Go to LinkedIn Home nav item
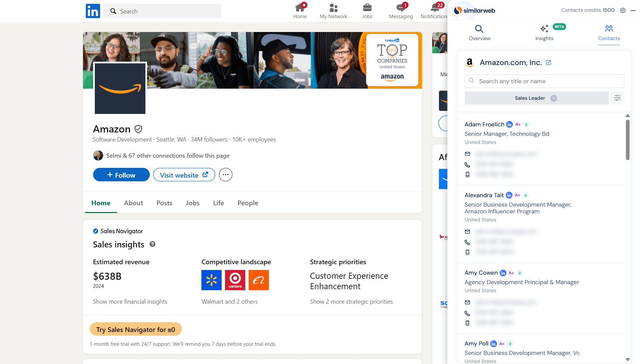The width and height of the screenshot is (640, 364). point(300,11)
